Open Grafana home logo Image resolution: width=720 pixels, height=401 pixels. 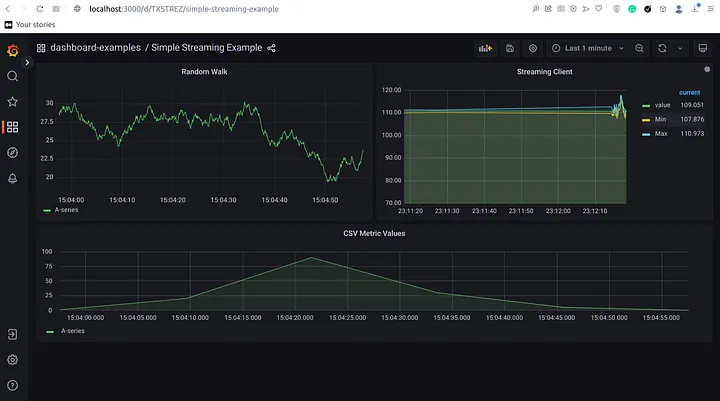tap(12, 50)
